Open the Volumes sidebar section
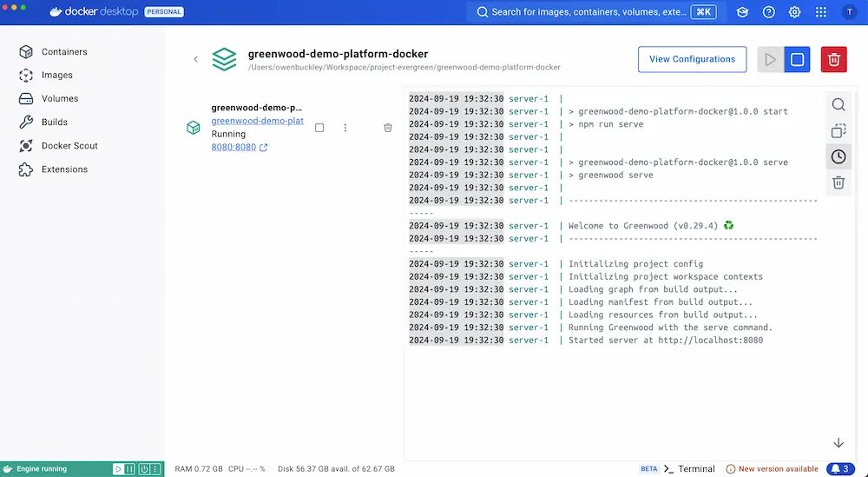This screenshot has width=868, height=477. (59, 99)
